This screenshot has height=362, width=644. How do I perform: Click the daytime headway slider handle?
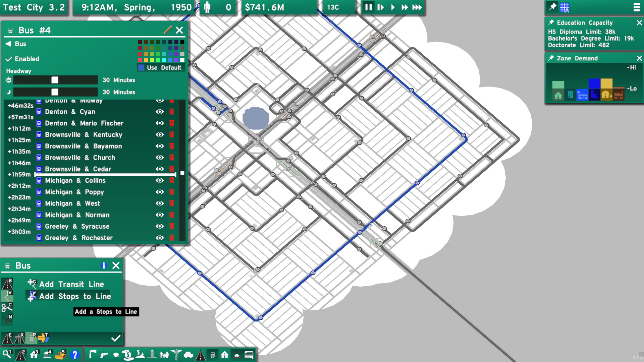55,80
